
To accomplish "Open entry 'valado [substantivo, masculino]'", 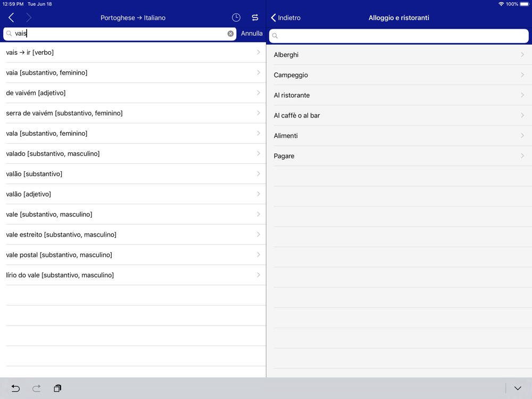I will click(133, 154).
